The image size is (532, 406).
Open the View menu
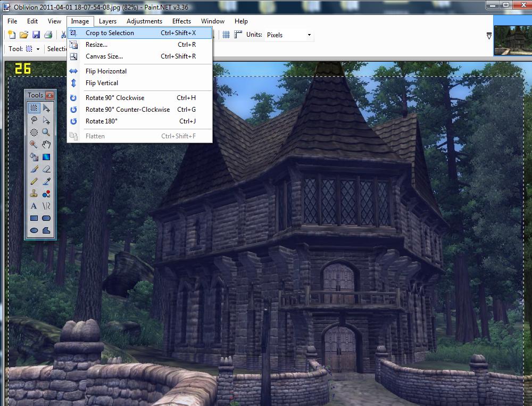point(54,21)
